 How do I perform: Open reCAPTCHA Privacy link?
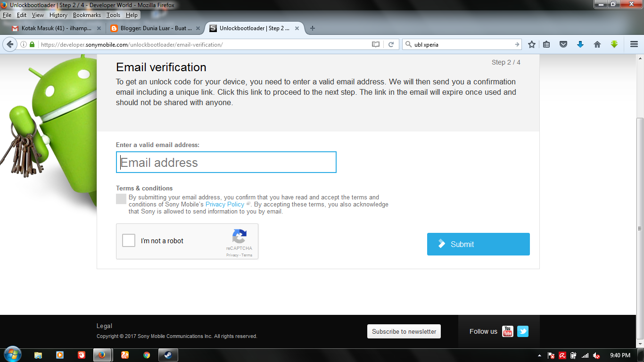point(232,255)
